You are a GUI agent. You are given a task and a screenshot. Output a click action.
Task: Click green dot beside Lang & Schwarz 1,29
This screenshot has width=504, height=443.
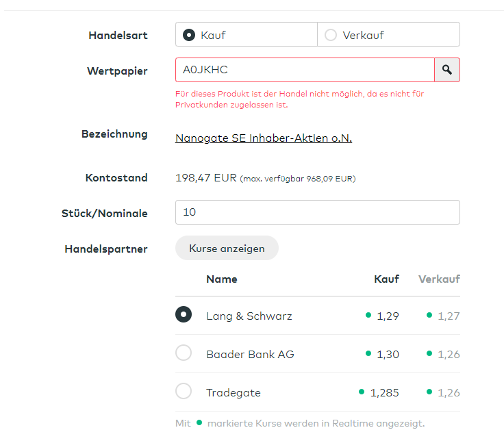tap(368, 315)
